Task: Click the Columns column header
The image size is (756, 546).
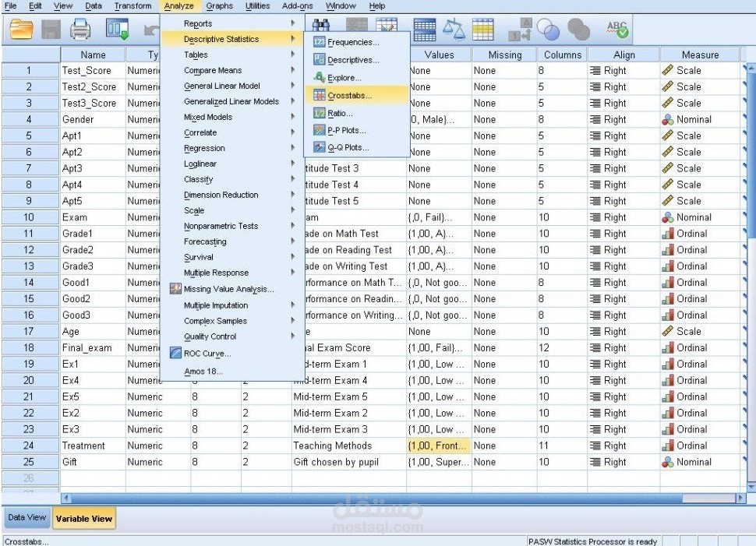Action: pos(563,55)
